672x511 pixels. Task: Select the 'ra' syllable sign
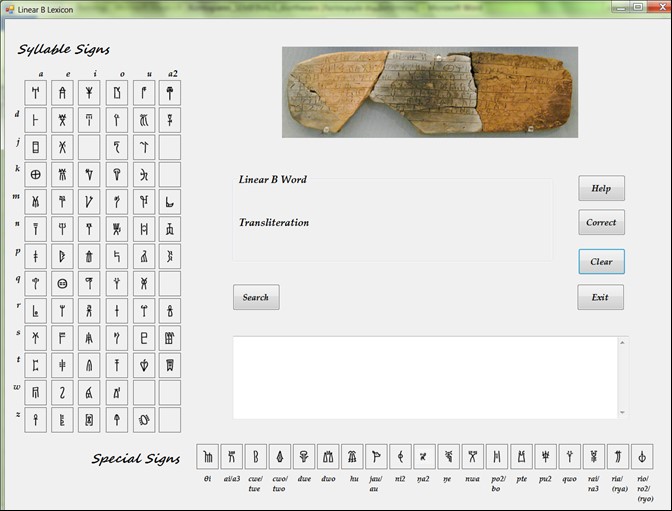36,311
